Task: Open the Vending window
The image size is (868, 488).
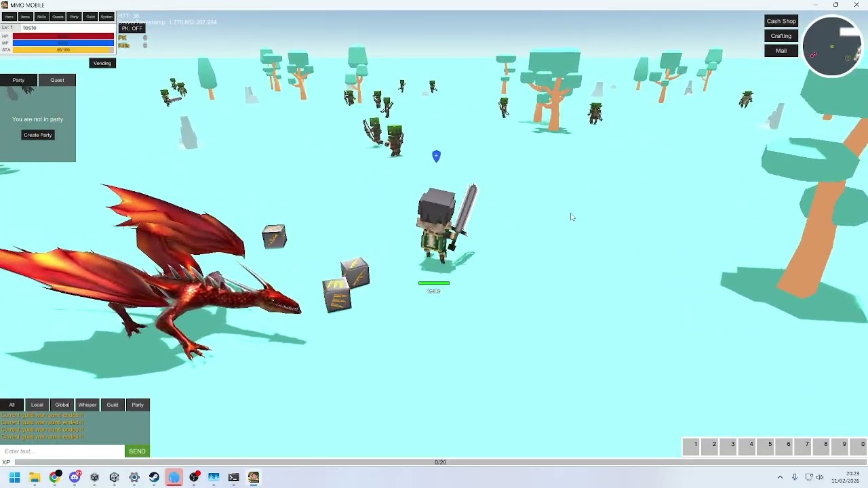Action: [x=102, y=63]
